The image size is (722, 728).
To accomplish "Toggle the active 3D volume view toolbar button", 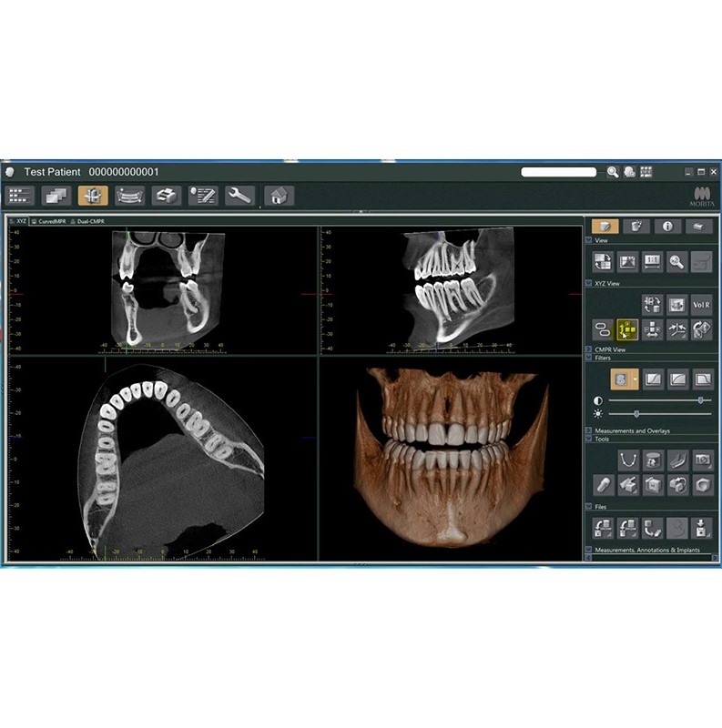I will click(x=93, y=195).
